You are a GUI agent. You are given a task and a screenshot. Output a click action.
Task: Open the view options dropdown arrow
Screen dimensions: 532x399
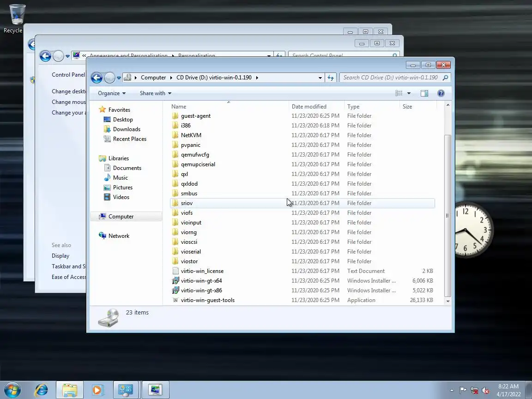pyautogui.click(x=409, y=93)
